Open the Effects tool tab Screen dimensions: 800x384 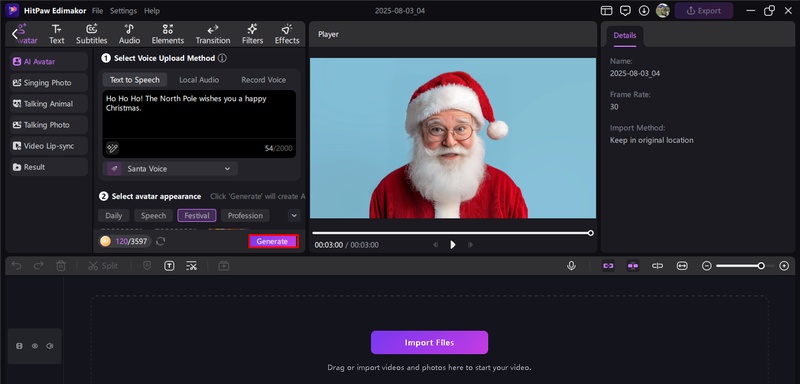coord(287,34)
